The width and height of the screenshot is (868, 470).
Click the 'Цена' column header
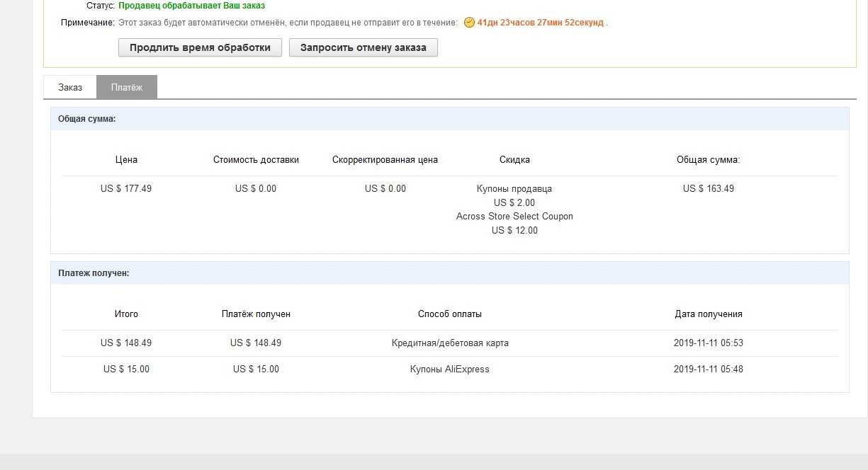pos(126,160)
